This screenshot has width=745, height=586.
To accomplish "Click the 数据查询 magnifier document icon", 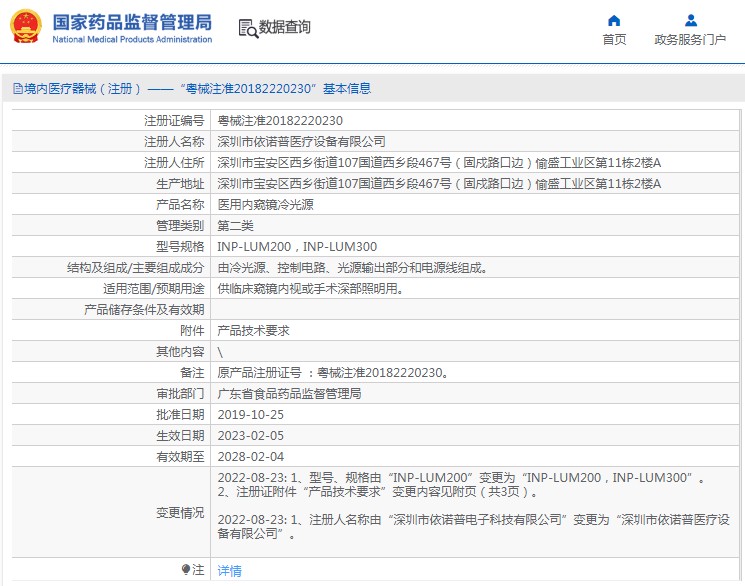I will pyautogui.click(x=247, y=28).
